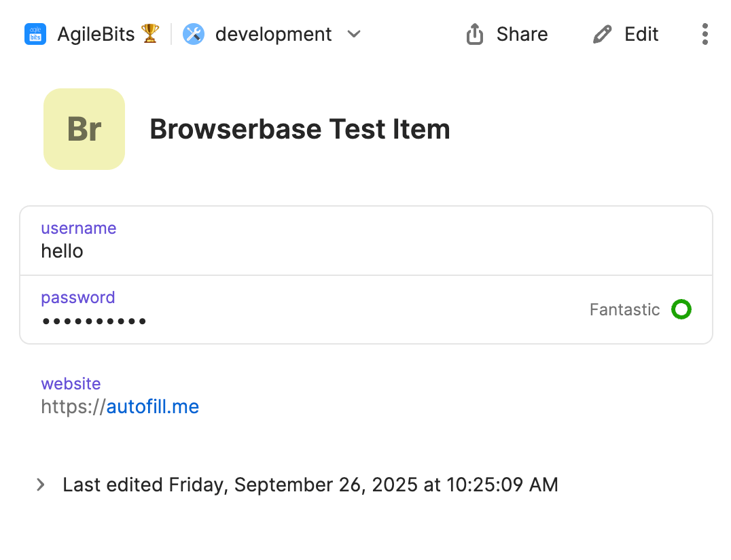This screenshot has width=731, height=560.
Task: Copy the username value hello
Action: coord(63,251)
